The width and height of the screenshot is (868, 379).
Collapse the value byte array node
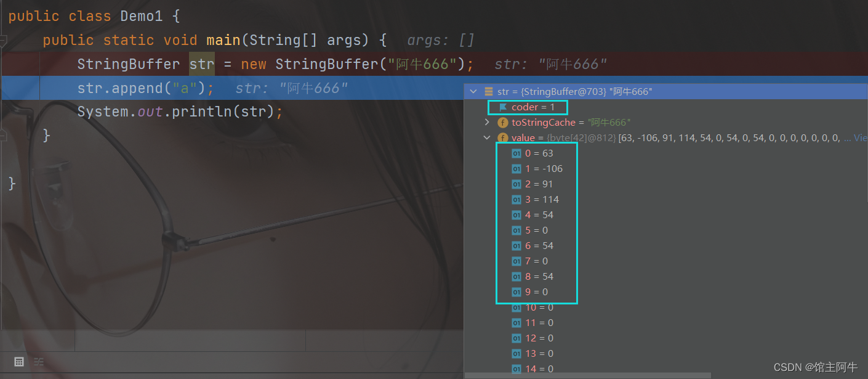[x=487, y=138]
